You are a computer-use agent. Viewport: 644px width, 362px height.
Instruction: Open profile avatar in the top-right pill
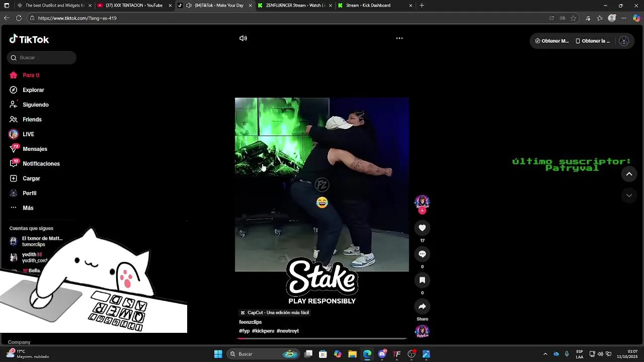624,41
